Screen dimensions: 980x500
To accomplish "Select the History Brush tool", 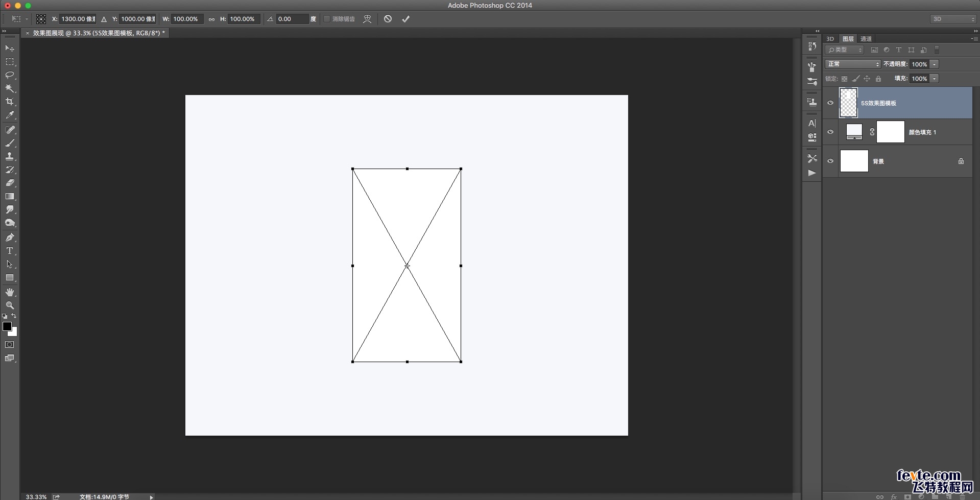I will (x=10, y=170).
